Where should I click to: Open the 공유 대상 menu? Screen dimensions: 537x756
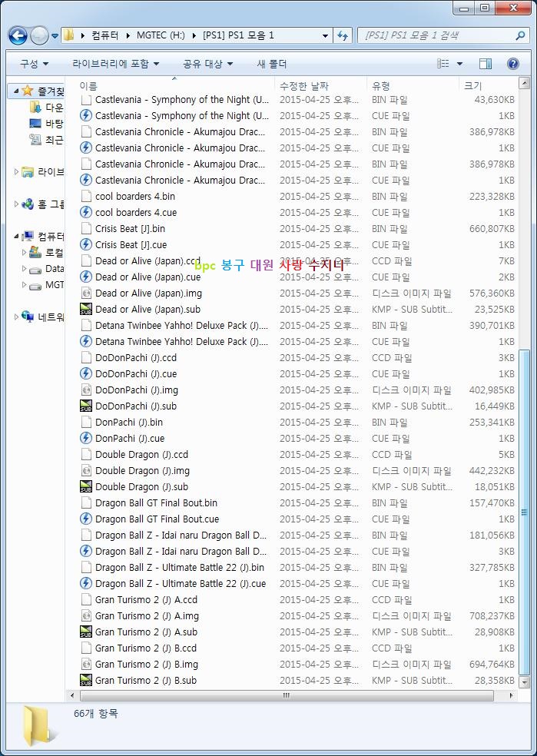click(x=207, y=64)
